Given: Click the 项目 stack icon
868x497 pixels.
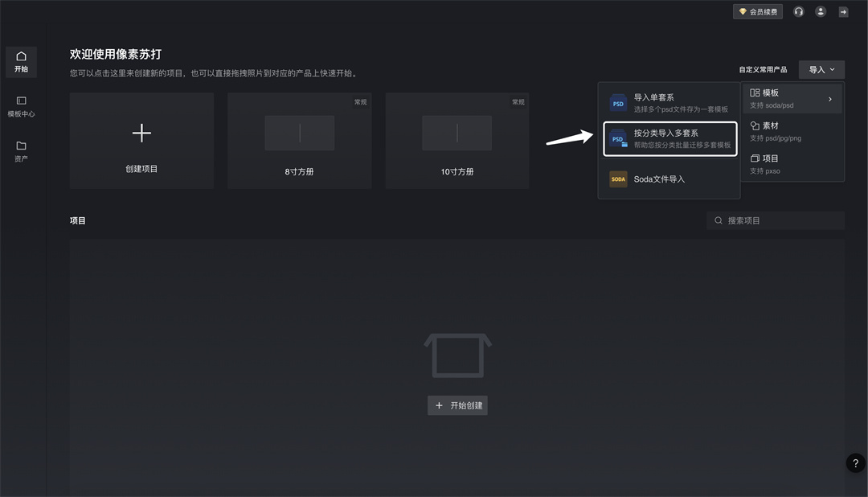Looking at the screenshot, I should tap(755, 158).
